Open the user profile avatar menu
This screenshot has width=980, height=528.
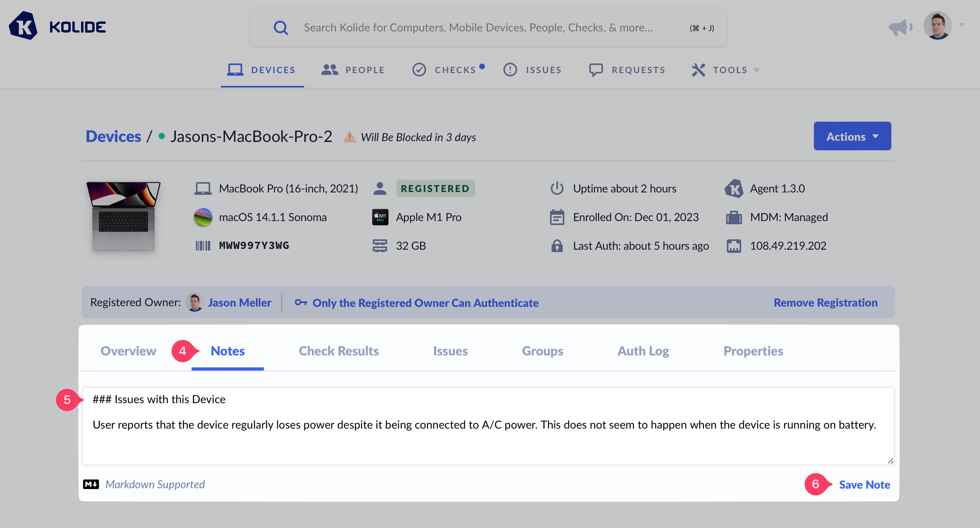tap(938, 25)
